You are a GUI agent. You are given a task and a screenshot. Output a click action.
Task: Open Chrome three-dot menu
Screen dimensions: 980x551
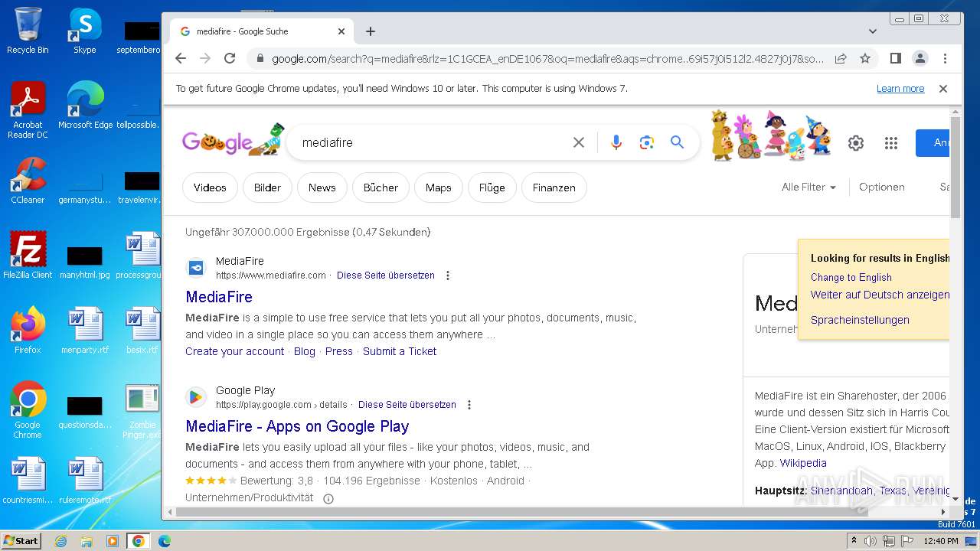point(945,58)
